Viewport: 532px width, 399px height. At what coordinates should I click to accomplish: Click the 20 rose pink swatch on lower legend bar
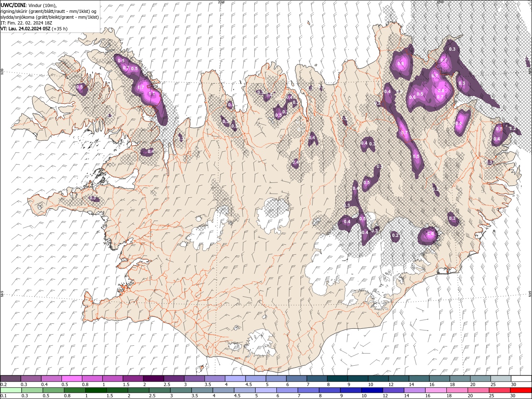point(478,390)
